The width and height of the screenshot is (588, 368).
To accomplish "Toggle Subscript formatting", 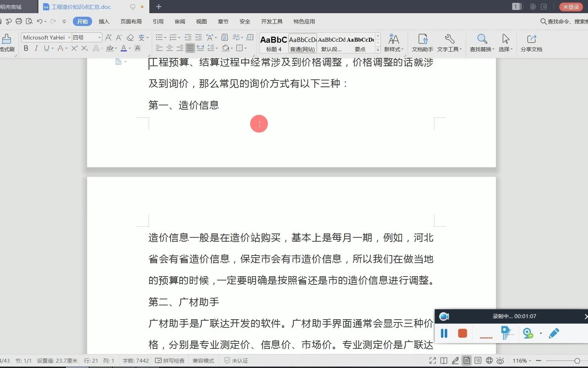I will [x=84, y=48].
